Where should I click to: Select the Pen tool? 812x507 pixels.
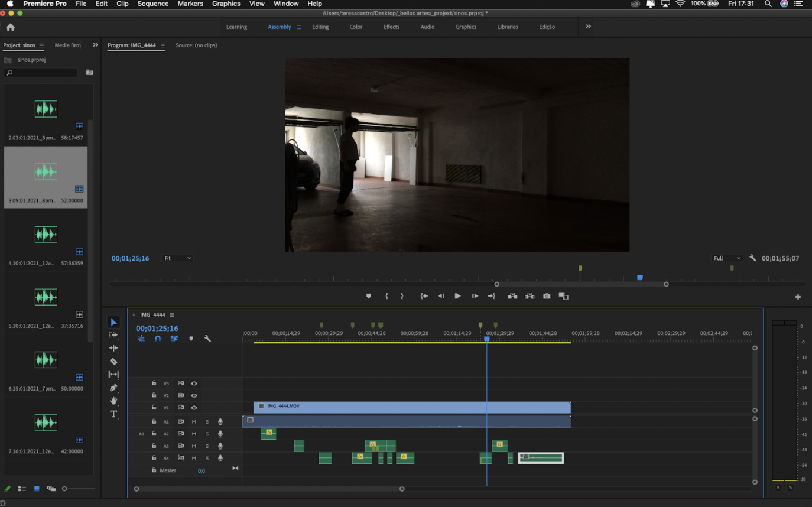coord(113,388)
